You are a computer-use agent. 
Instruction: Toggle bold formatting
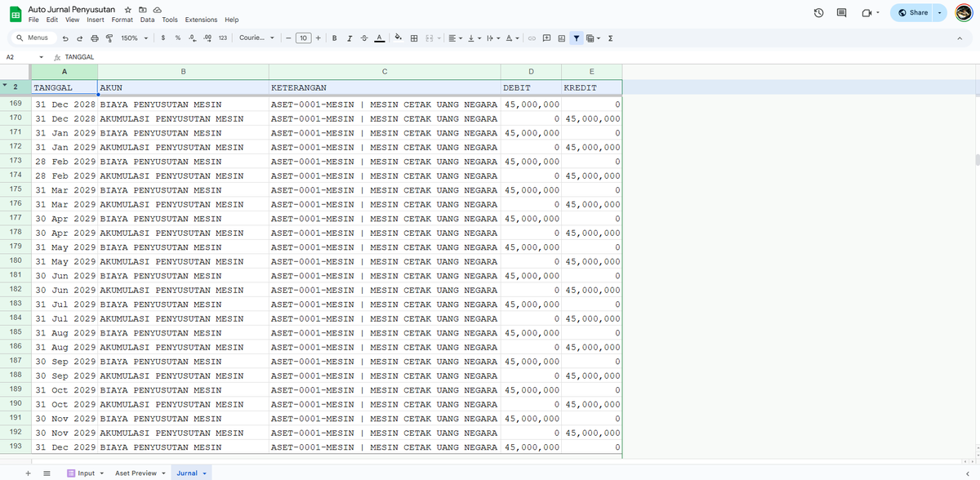coord(335,38)
